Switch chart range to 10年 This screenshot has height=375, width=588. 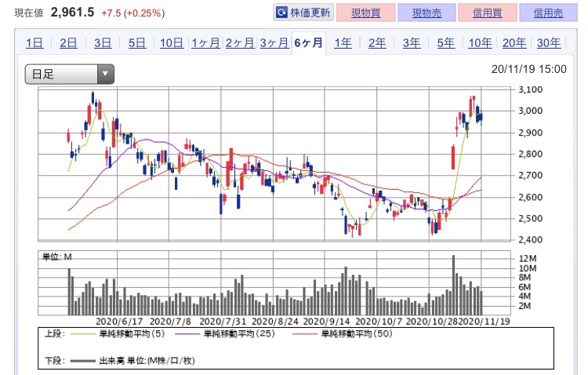pyautogui.click(x=480, y=43)
